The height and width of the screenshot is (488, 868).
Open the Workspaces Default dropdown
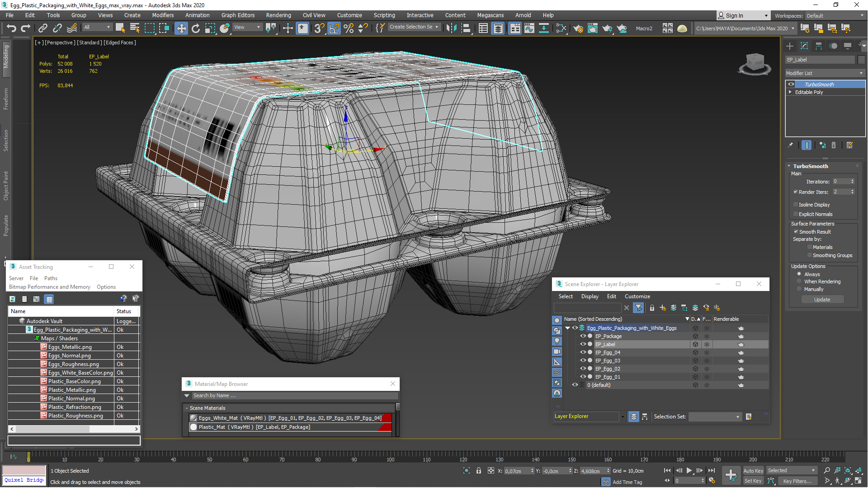[835, 16]
